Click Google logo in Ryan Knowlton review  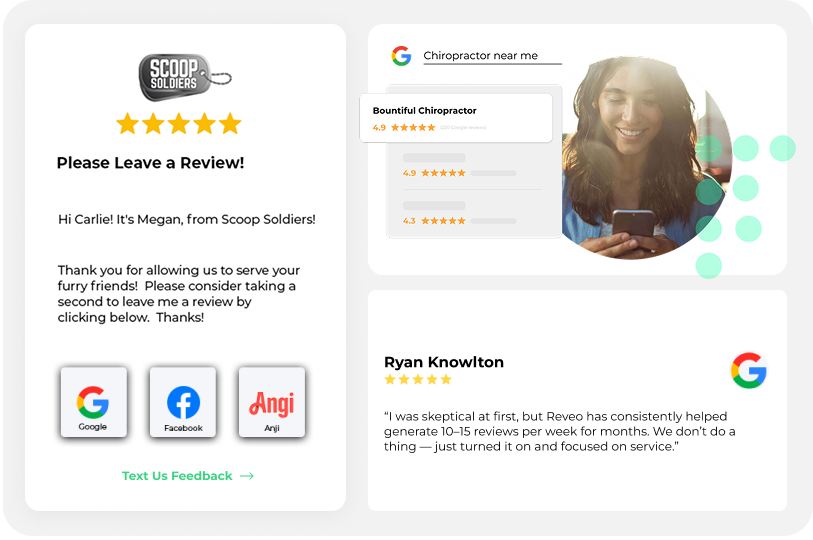coord(749,370)
